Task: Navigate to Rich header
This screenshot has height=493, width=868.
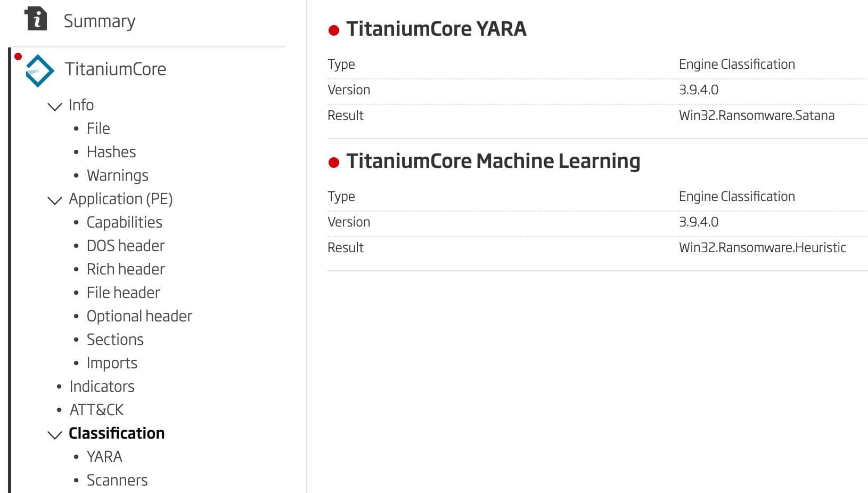Action: coord(126,269)
